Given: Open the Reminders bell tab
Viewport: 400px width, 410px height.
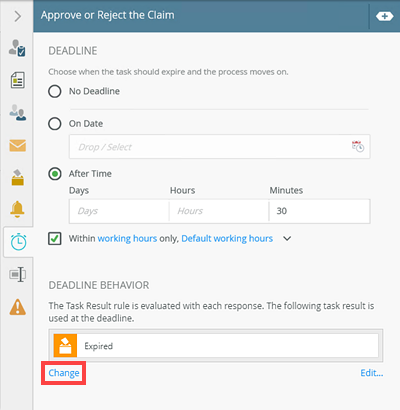Looking at the screenshot, I should (17, 209).
